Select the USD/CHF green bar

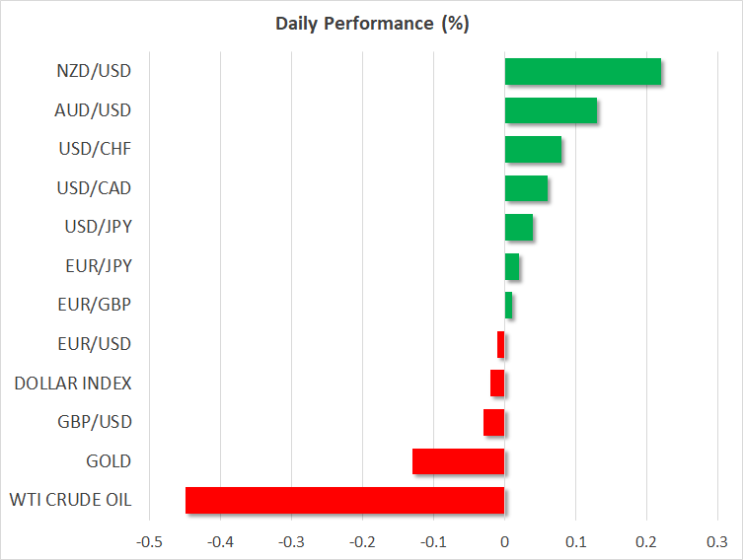[x=533, y=150]
